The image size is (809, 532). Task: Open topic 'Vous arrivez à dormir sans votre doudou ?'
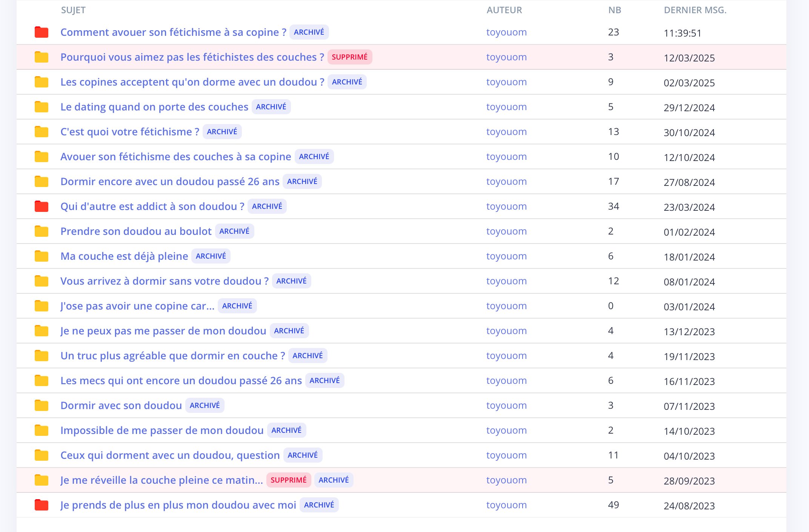coord(165,281)
